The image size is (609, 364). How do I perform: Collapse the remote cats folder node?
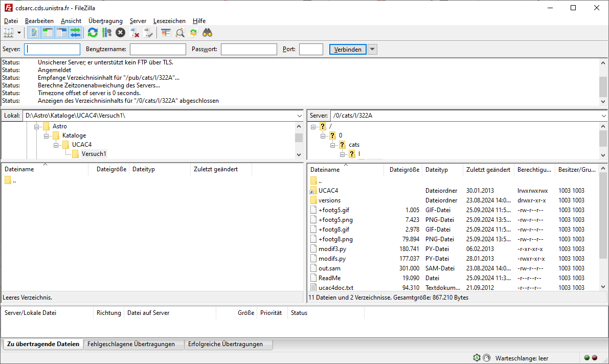click(332, 145)
